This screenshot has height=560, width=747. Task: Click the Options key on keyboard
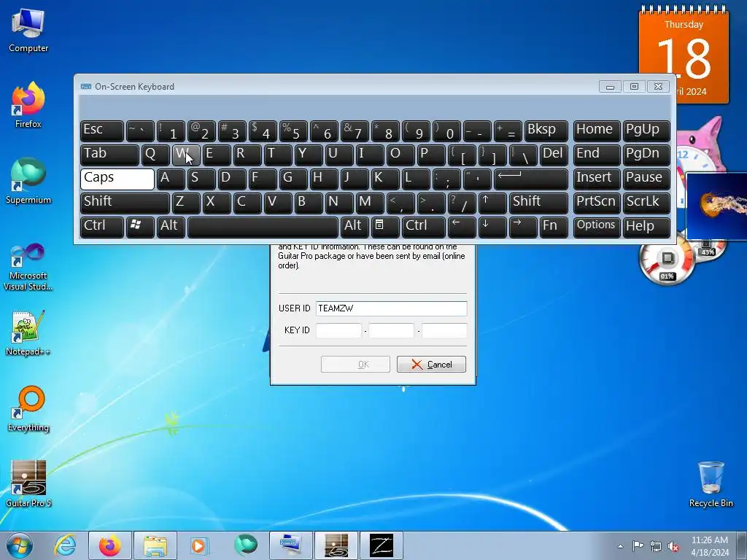[597, 227]
